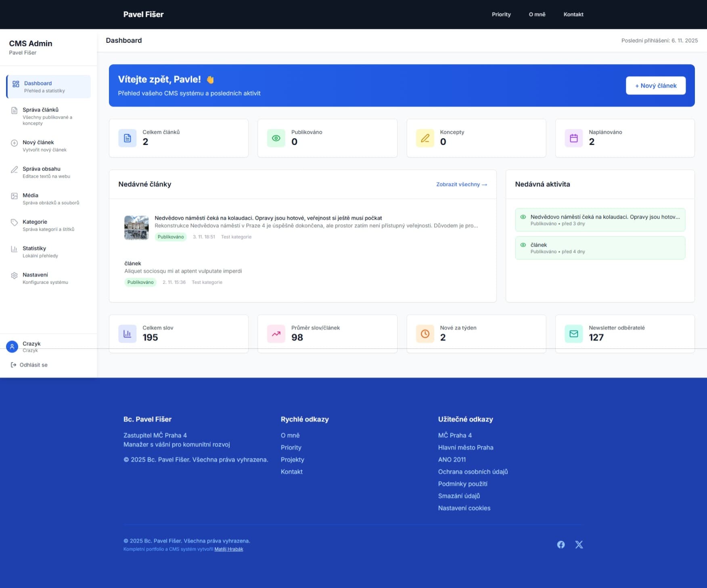Click the logout icon beside Odhlásit se
Screen dimensions: 707x588
[13, 365]
